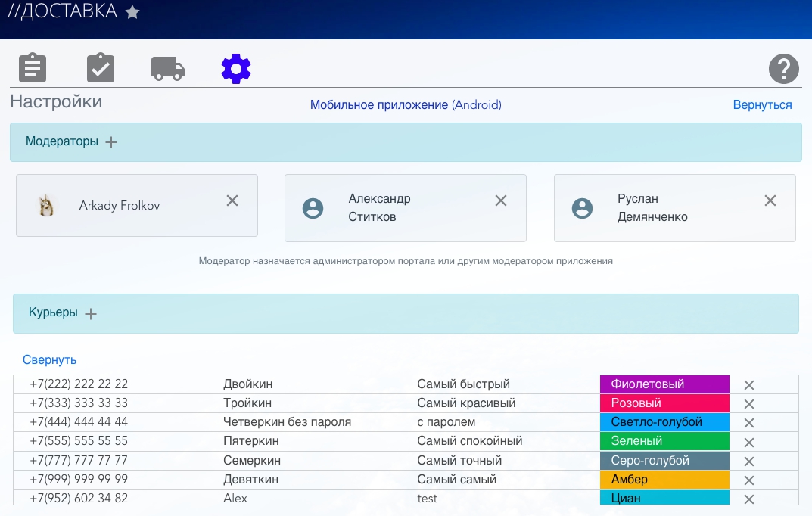Select the blue settings gear icon
This screenshot has width=812, height=516.
coord(236,69)
